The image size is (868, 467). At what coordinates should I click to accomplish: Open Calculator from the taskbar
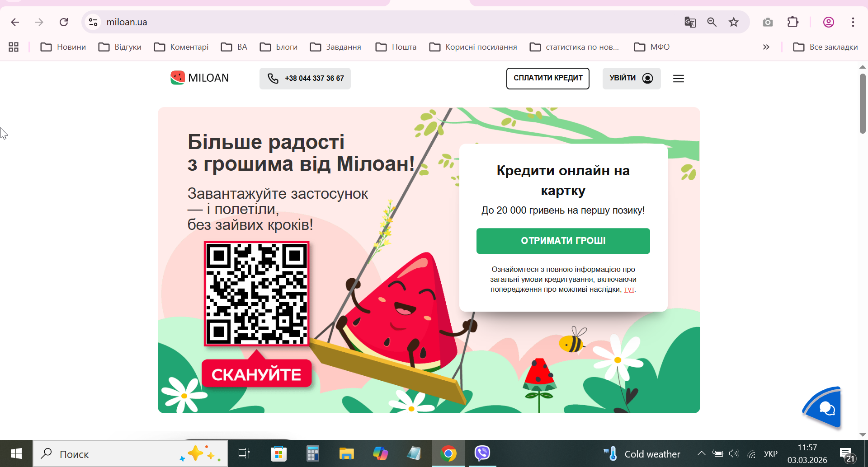312,453
